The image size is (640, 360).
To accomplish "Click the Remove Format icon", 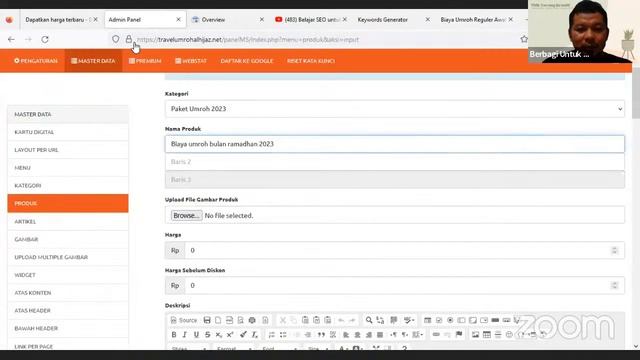I will point(255,335).
